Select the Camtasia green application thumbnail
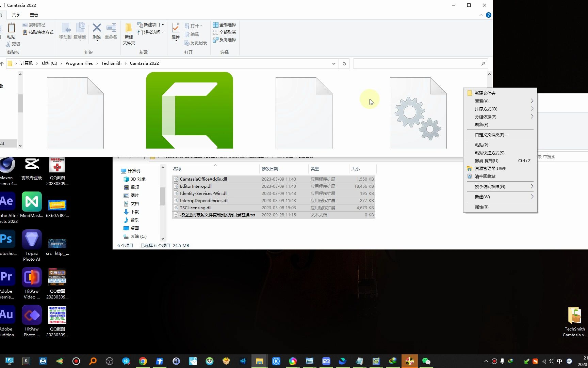Image resolution: width=588 pixels, height=368 pixels. pyautogui.click(x=190, y=110)
